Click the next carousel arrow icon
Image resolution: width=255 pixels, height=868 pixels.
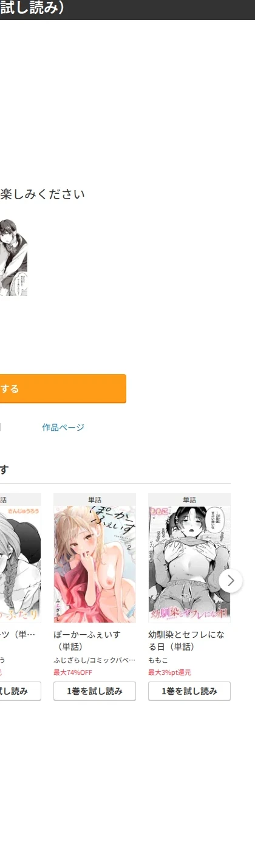(x=230, y=581)
